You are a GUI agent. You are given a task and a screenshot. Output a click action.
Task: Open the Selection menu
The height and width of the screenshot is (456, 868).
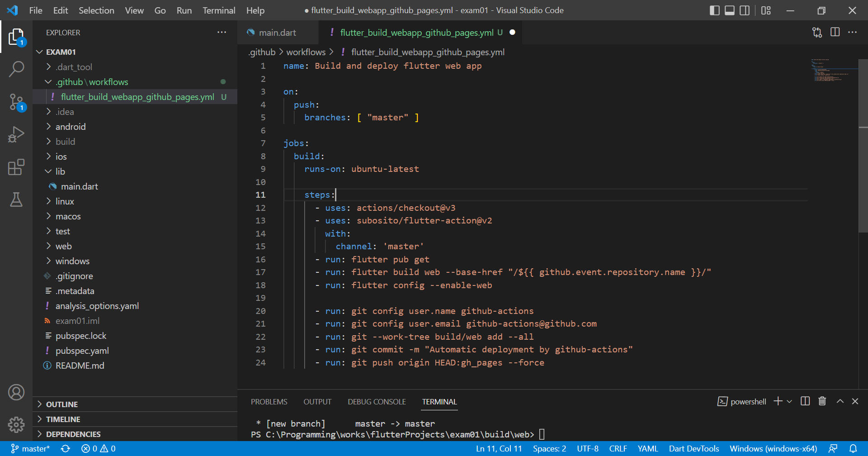[96, 10]
